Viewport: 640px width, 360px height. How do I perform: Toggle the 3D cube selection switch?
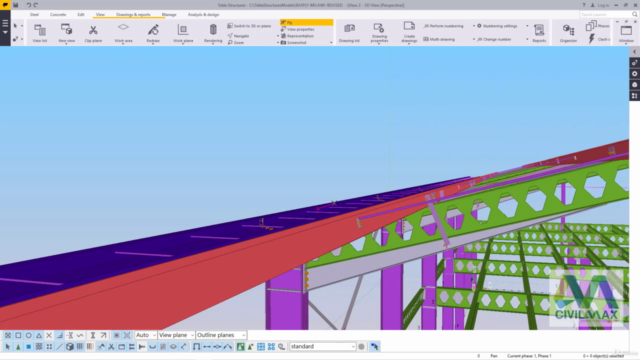tap(69, 347)
